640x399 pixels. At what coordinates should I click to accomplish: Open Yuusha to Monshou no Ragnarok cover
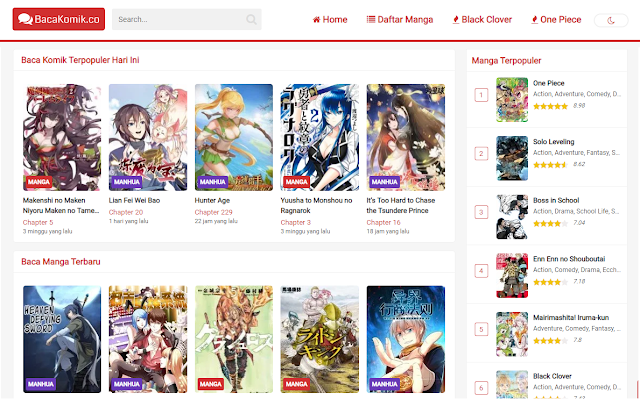click(x=320, y=137)
